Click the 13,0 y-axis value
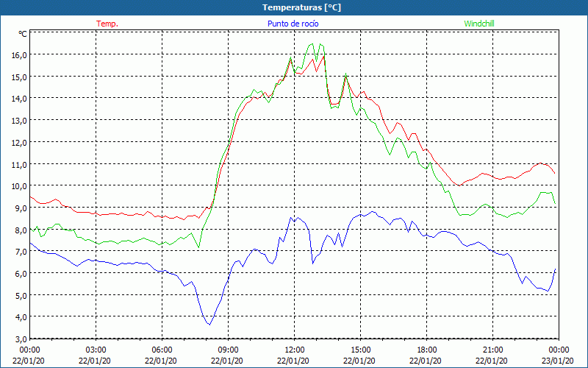The image size is (588, 368). [x=20, y=121]
